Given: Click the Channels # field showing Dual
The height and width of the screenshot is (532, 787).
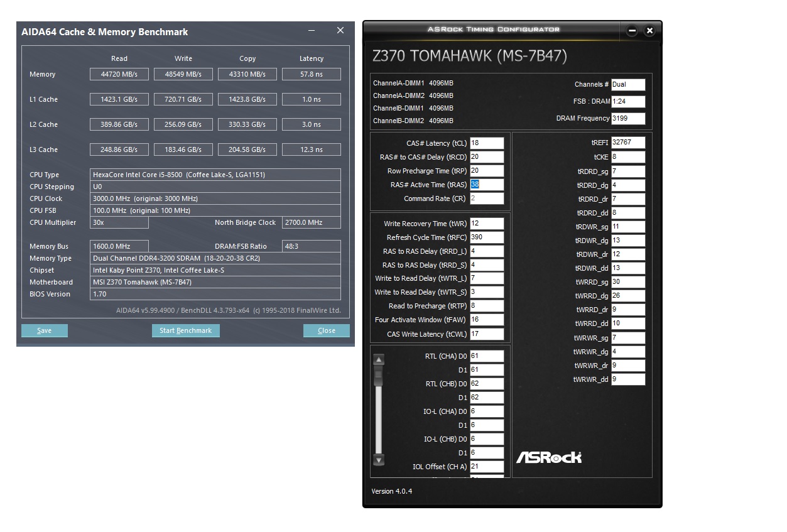Looking at the screenshot, I should (628, 84).
